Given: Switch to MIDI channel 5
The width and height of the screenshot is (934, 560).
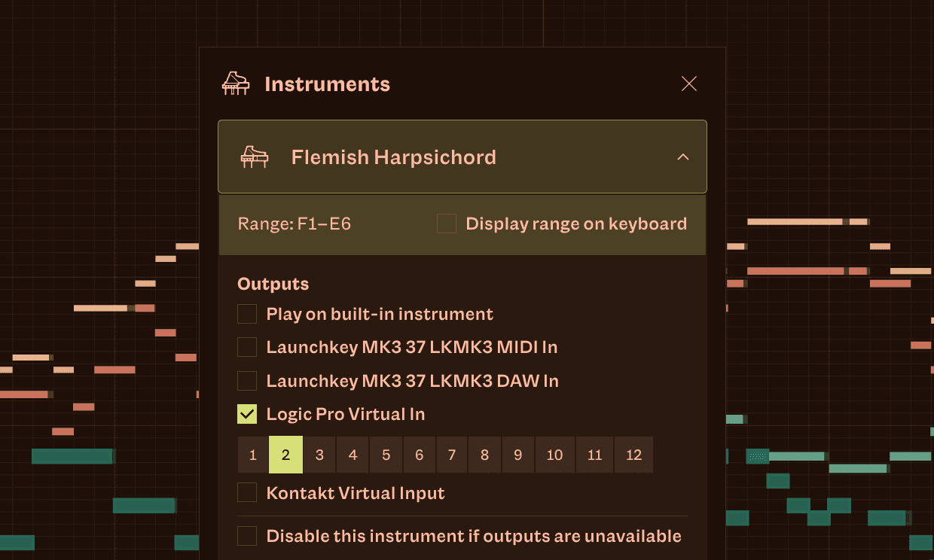Looking at the screenshot, I should click(x=386, y=455).
